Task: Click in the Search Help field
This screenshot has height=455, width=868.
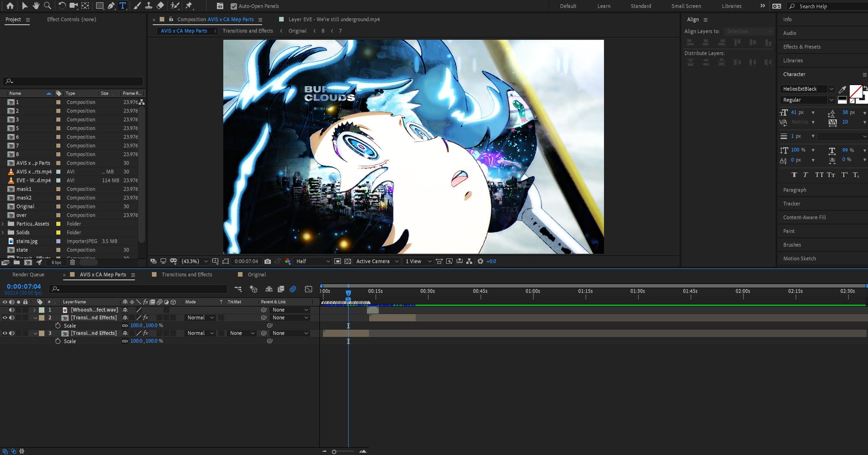Action: tap(827, 6)
